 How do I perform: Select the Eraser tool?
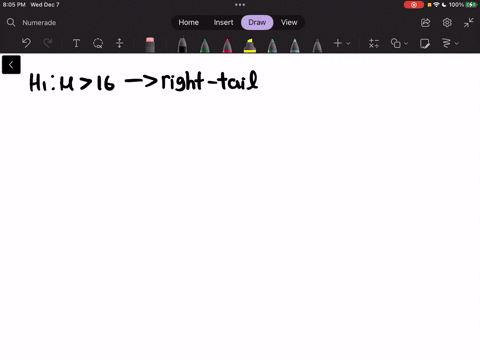pyautogui.click(x=150, y=45)
